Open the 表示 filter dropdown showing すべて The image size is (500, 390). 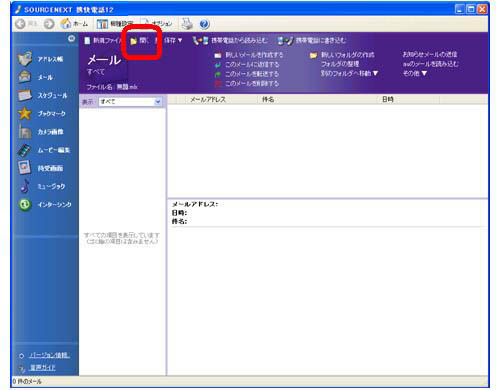click(x=130, y=102)
